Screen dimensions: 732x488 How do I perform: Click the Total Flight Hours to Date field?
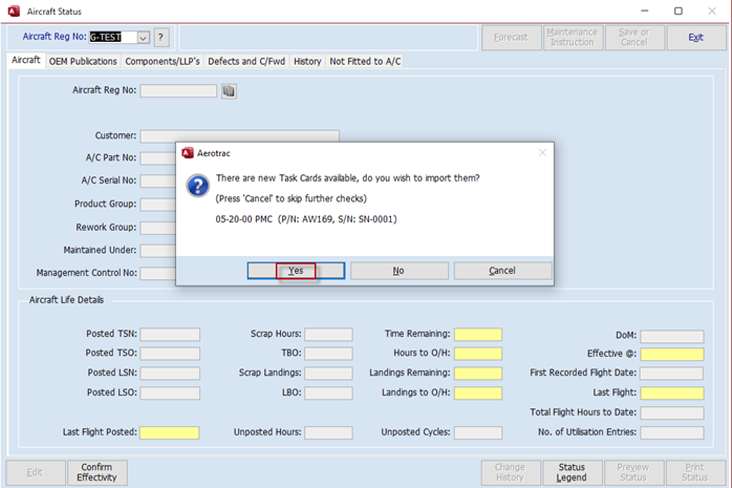pos(672,413)
